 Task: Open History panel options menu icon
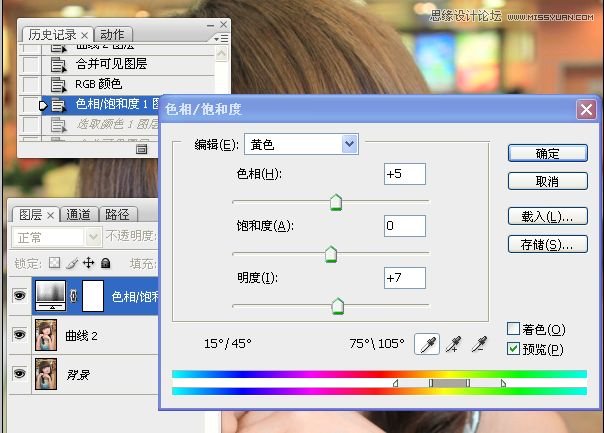[x=221, y=39]
